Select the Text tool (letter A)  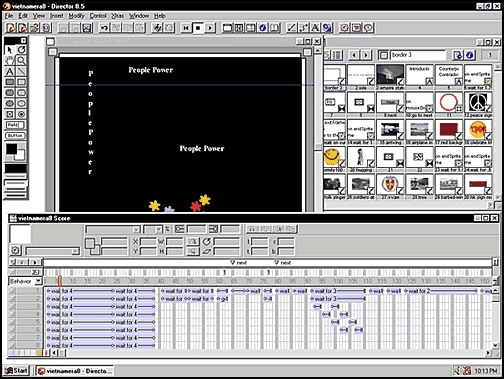[10, 71]
